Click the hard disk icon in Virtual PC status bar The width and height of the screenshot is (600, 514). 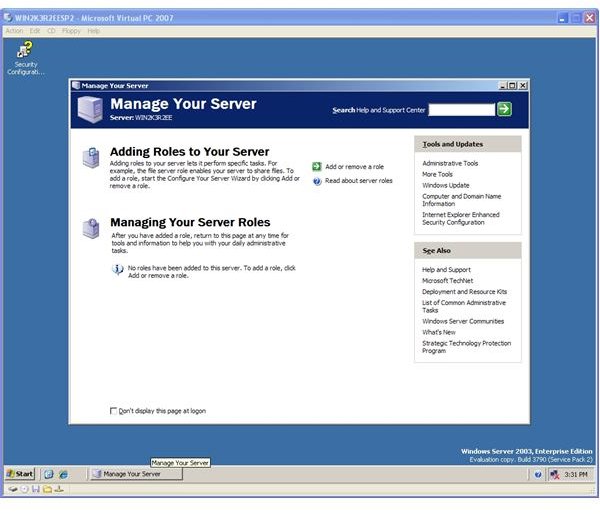tap(13, 489)
